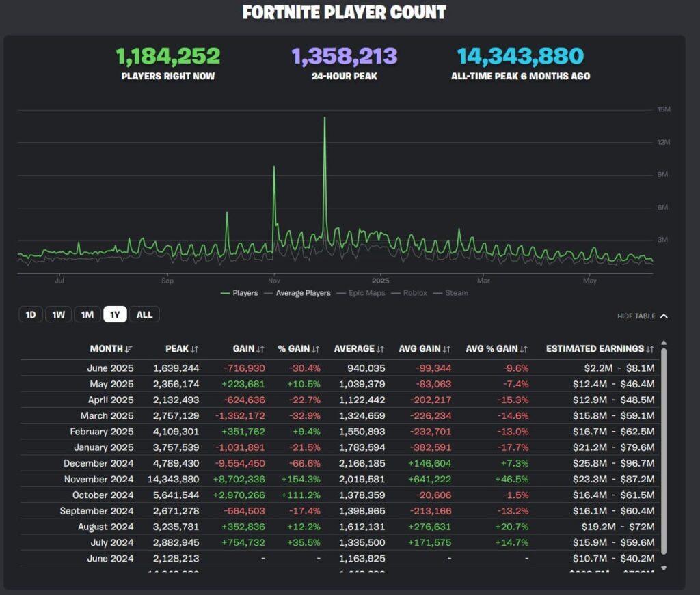Image resolution: width=700 pixels, height=595 pixels.
Task: Select the 1Y chart range
Action: coord(115,314)
